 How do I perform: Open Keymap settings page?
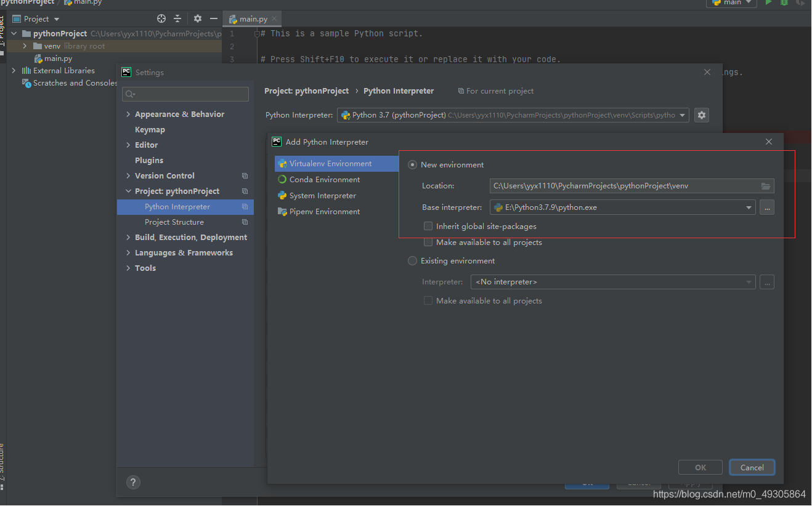point(150,130)
